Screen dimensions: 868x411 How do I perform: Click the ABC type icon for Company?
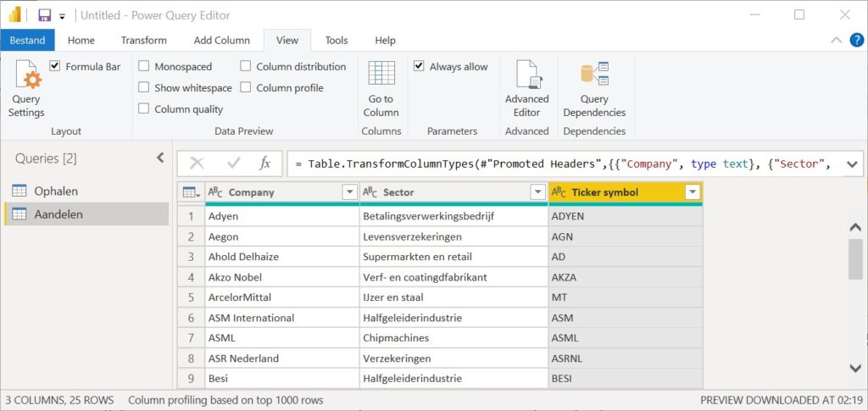click(x=214, y=192)
